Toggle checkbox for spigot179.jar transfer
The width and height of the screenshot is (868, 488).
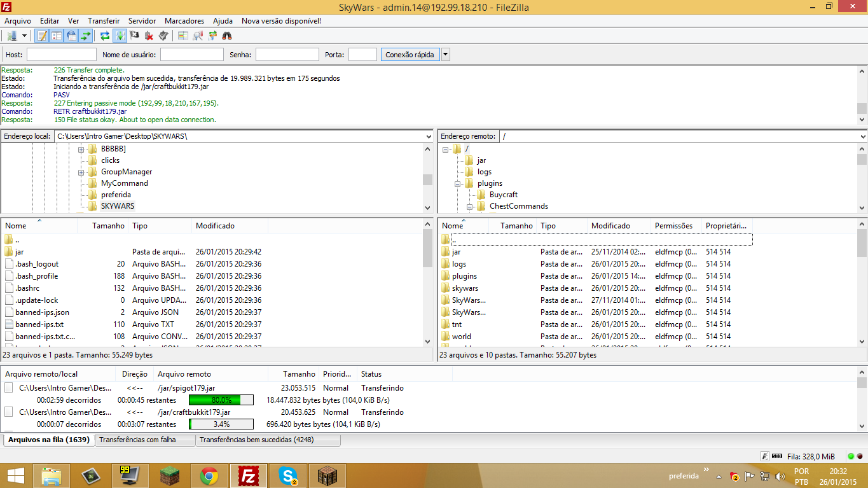pyautogui.click(x=9, y=387)
